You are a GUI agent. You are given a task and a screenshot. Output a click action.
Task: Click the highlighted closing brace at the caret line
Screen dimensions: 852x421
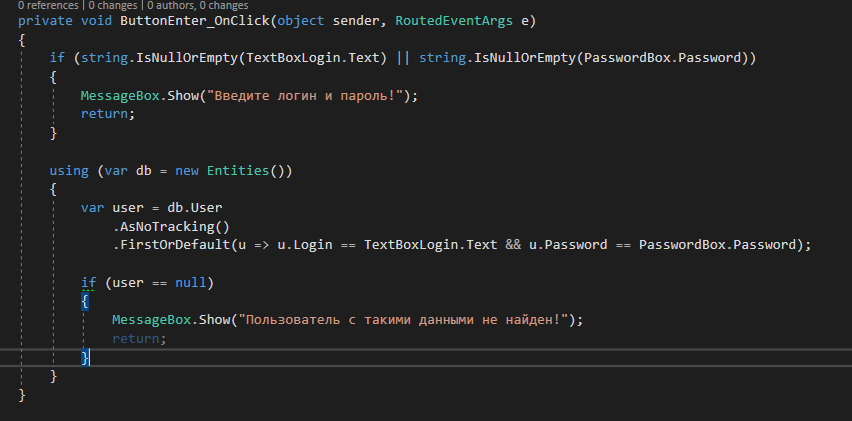85,357
